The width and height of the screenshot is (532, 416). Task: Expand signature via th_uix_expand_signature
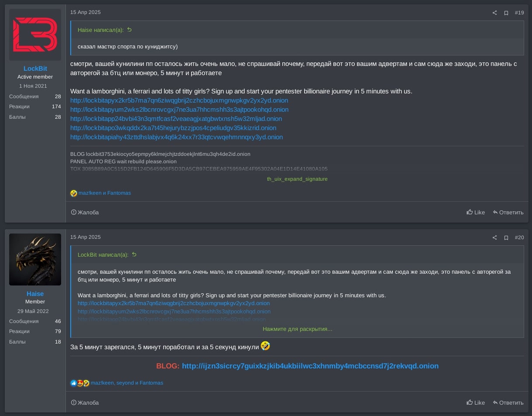pyautogui.click(x=297, y=179)
